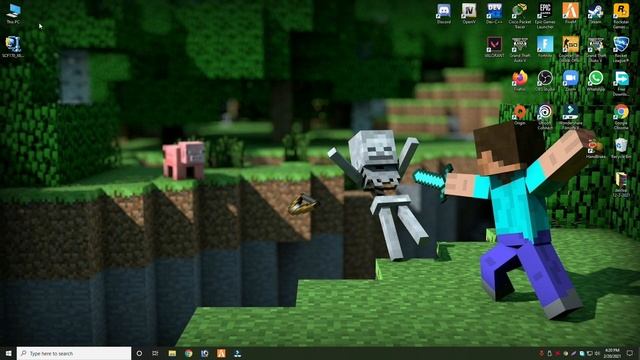The width and height of the screenshot is (640, 360).
Task: Launch Epic Games Launcher from desktop
Action: 545,16
